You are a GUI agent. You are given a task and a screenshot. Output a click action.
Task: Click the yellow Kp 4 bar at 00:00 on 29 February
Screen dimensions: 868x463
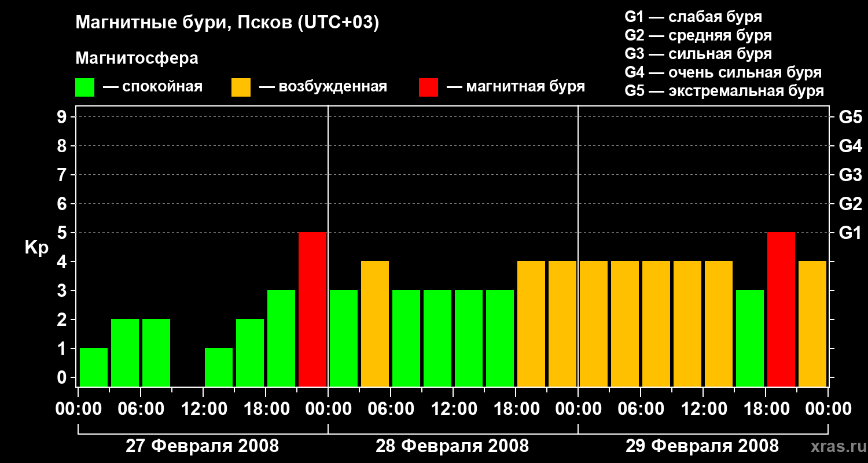point(594,324)
